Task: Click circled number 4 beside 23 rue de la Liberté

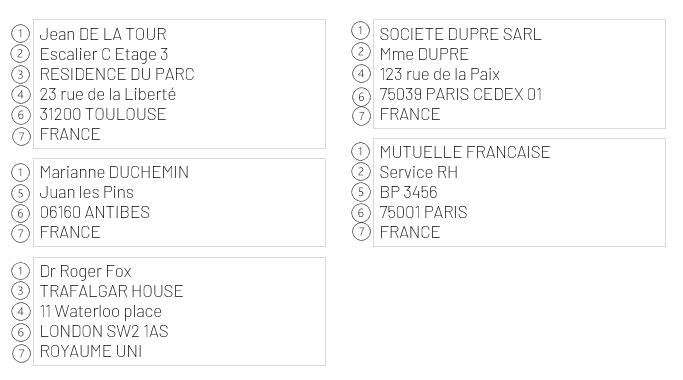Action: point(20,94)
